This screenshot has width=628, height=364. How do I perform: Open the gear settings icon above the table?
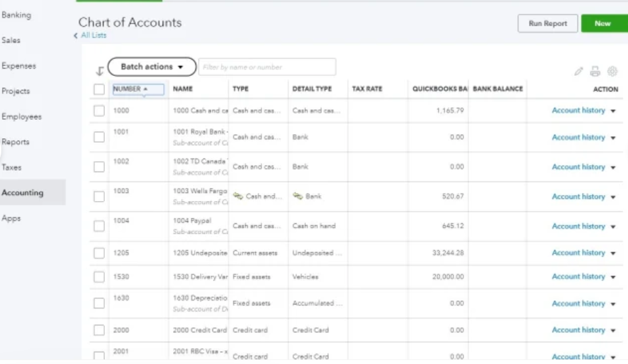(x=612, y=71)
